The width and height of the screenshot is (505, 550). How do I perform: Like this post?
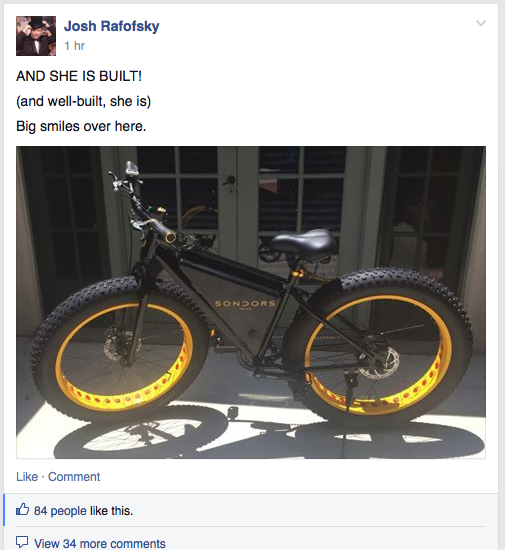click(27, 477)
